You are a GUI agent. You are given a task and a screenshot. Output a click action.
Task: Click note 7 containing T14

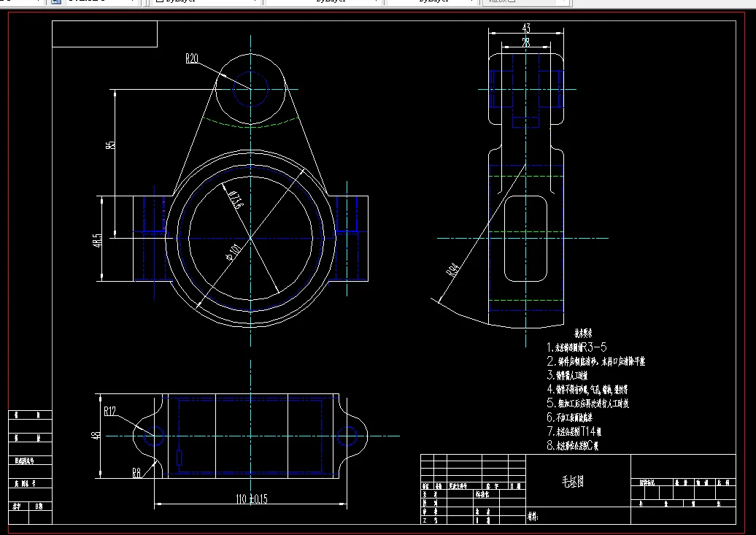point(574,431)
